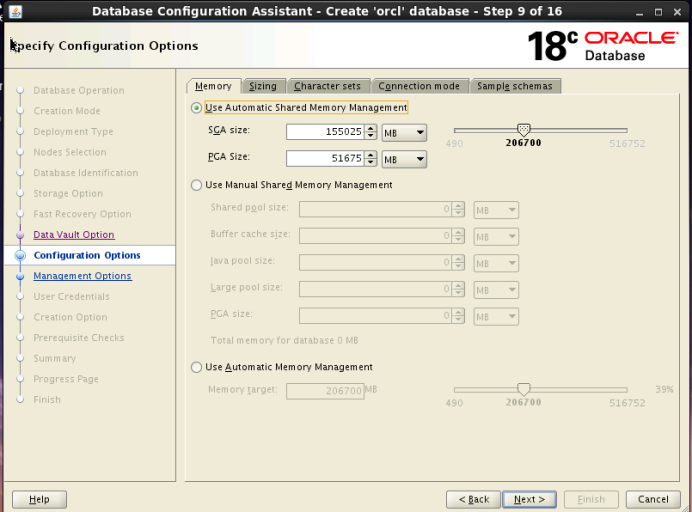Screen dimensions: 692x512
Task: Open Shared pool size unit dropdown
Action: pyautogui.click(x=496, y=210)
